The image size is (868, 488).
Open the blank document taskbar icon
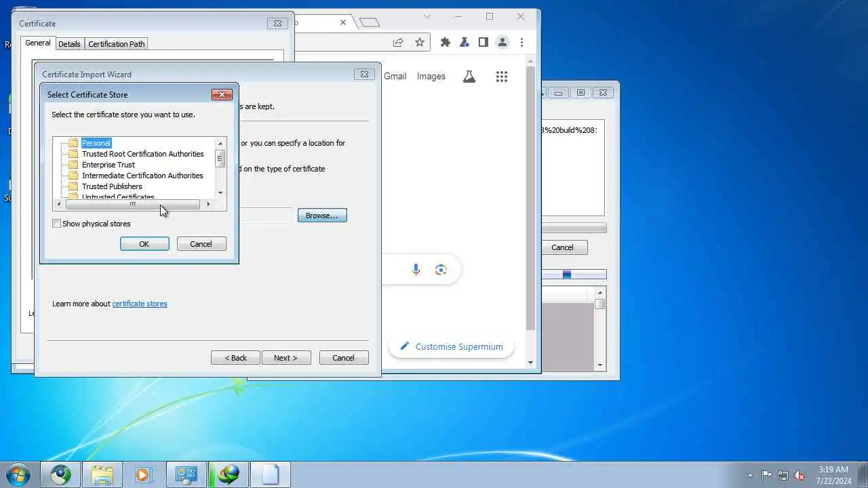click(x=271, y=474)
